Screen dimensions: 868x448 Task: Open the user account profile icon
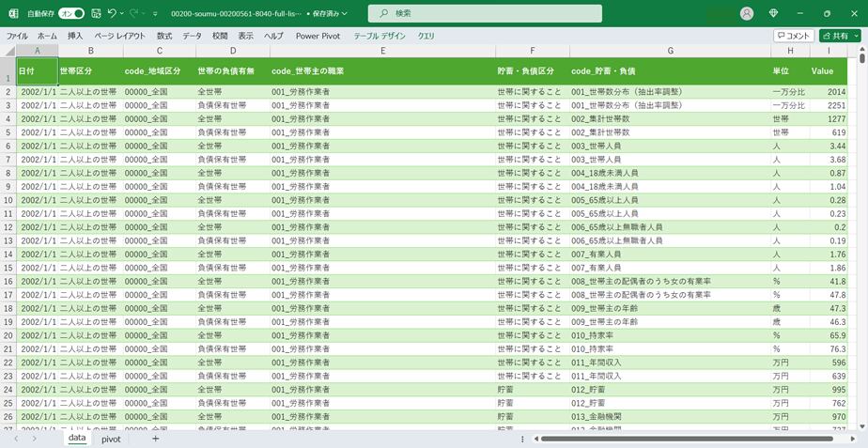point(747,14)
